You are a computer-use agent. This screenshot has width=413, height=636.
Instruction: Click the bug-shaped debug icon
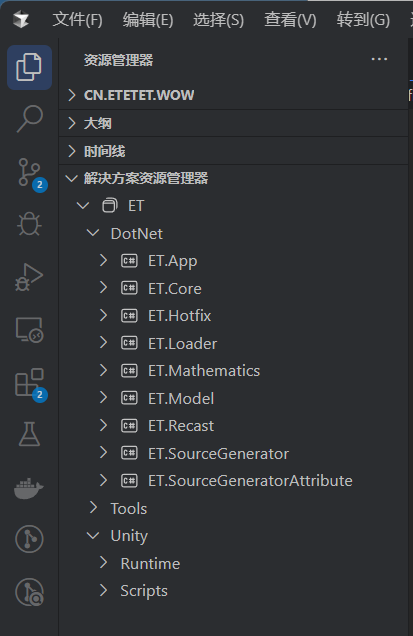[x=29, y=223]
